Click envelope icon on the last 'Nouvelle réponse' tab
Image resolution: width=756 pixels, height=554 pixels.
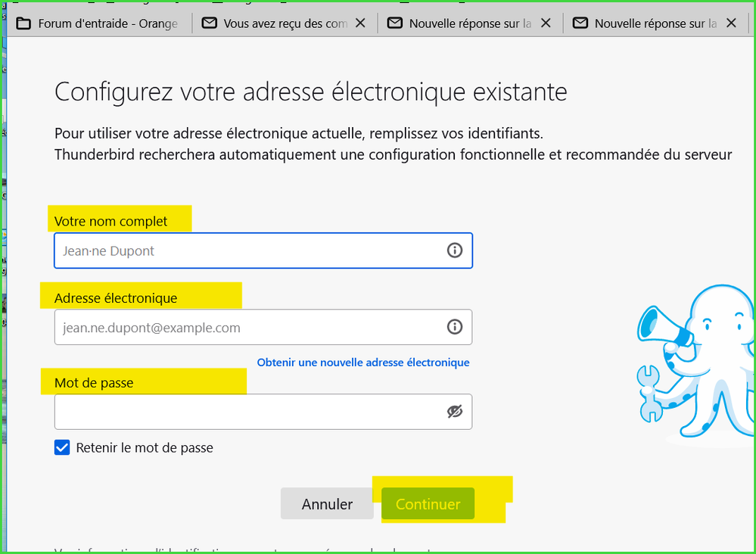(x=580, y=23)
